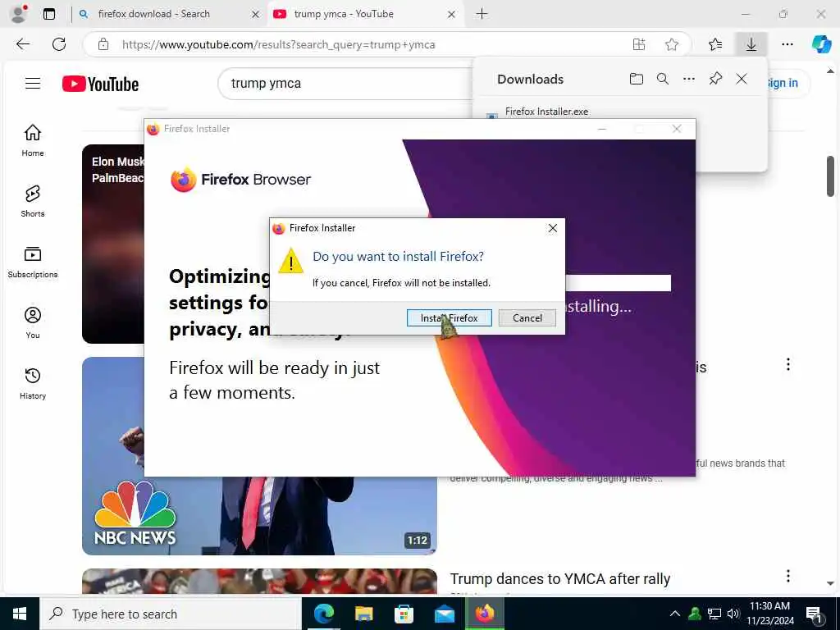
Task: Open Shorts in the YouTube sidebar
Action: (x=33, y=202)
